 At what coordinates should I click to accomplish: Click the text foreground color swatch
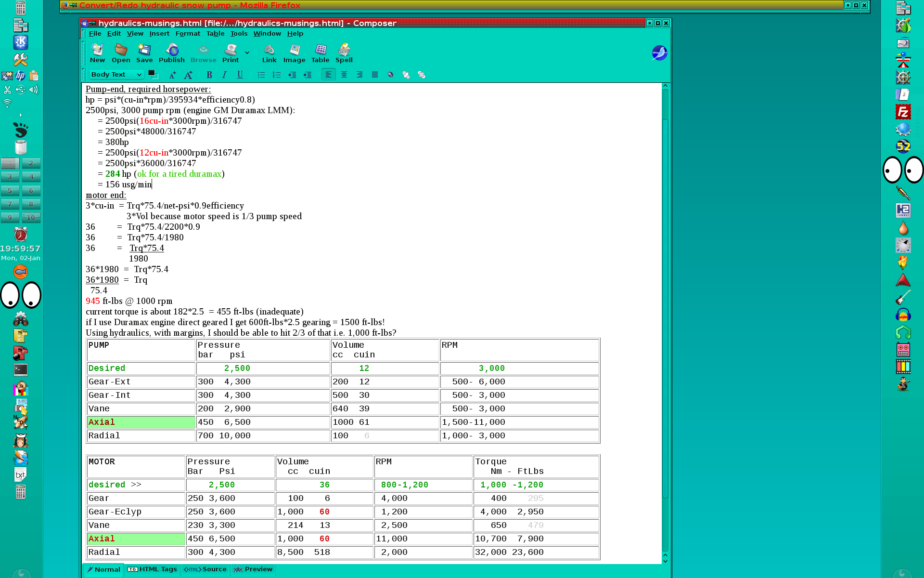tap(152, 73)
